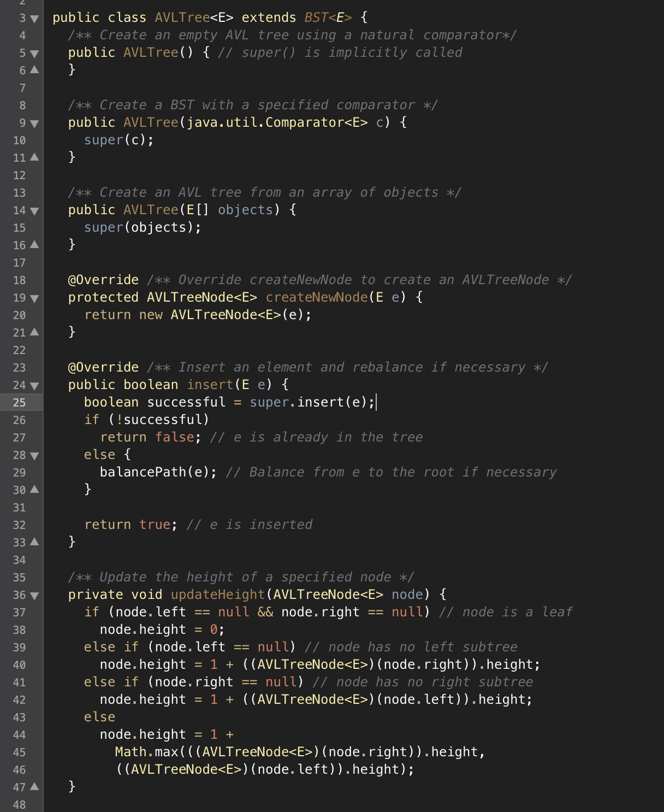This screenshot has height=812, width=664.
Task: Collapse the comparator constructor fold on line 9
Action: tap(34, 122)
